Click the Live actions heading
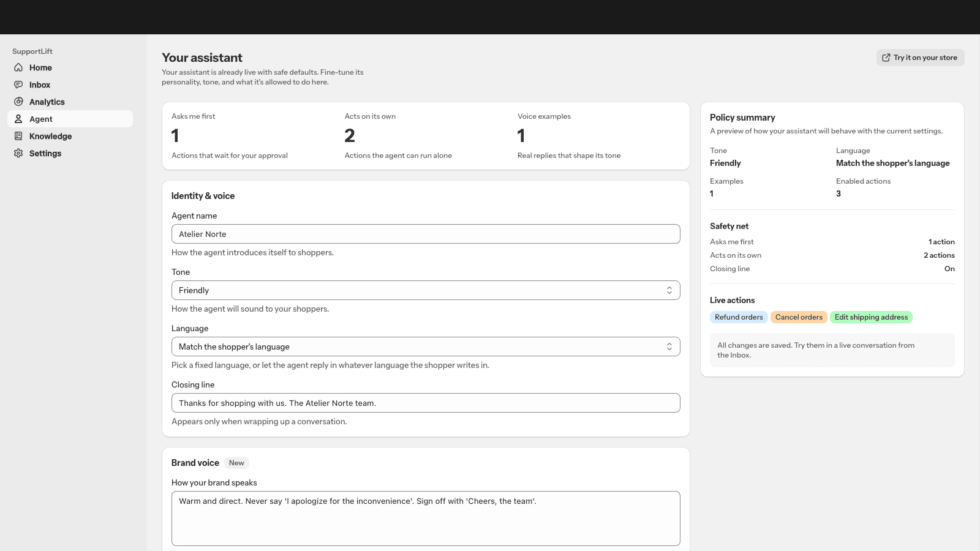Screen dimensions: 980x551 [732, 300]
